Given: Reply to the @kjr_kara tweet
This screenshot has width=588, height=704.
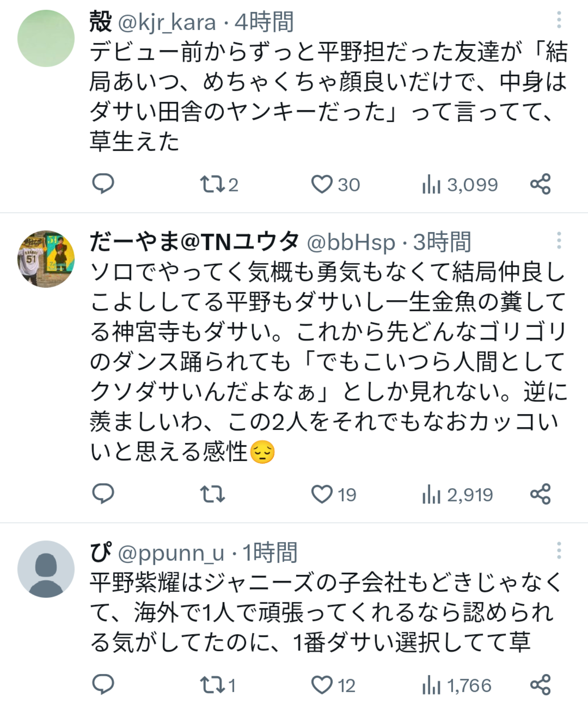Looking at the screenshot, I should click(x=103, y=184).
